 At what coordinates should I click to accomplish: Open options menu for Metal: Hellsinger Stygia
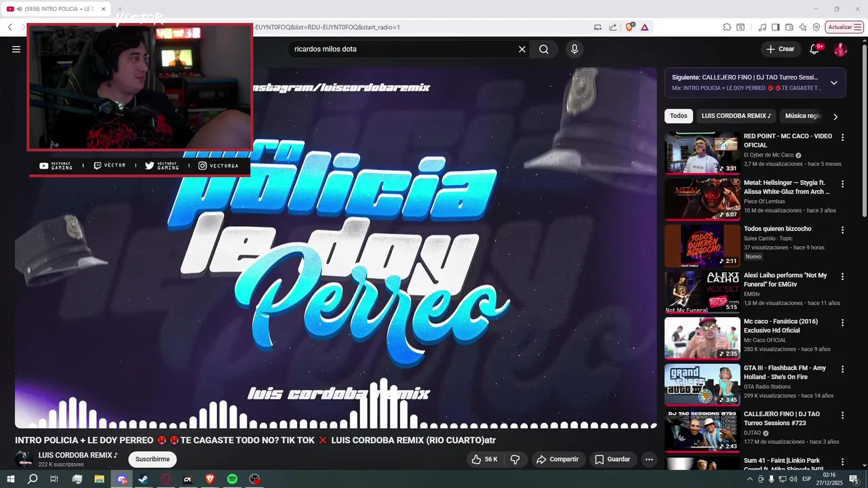pos(843,184)
